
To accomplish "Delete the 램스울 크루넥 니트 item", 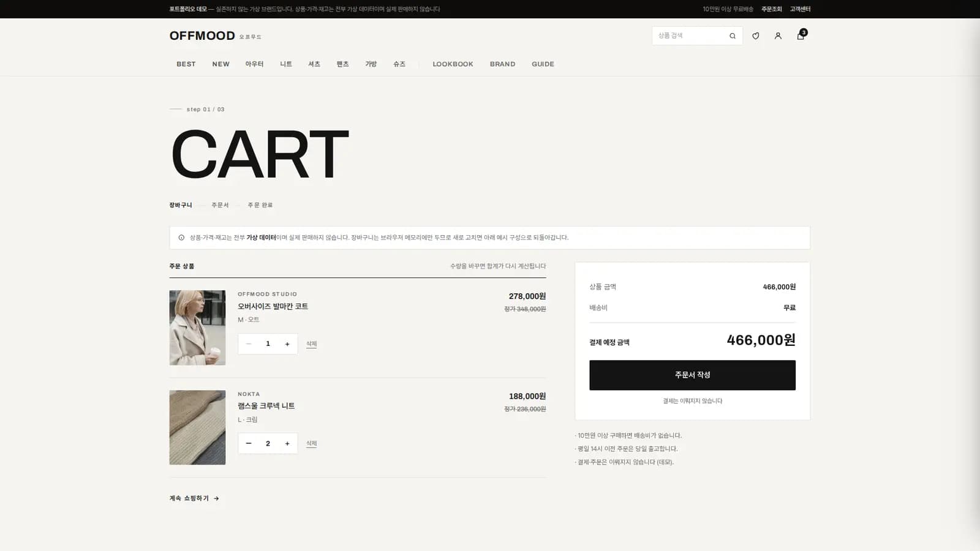I will [x=312, y=443].
